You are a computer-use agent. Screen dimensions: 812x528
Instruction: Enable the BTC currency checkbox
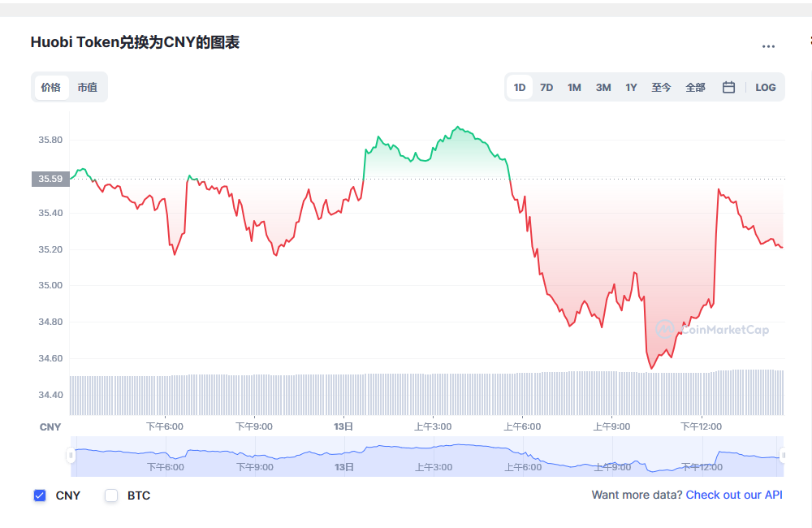(111, 496)
